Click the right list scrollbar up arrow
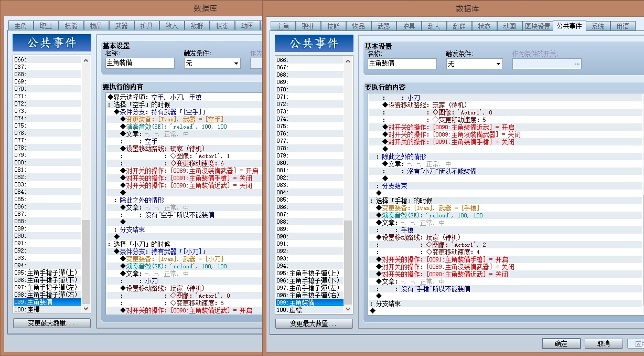 [x=348, y=60]
